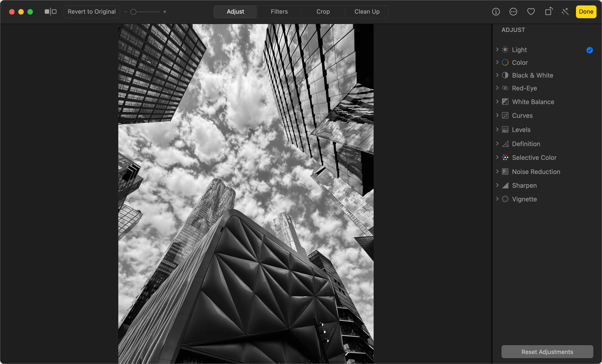Viewport: 602px width, 364px height.
Task: Click Revert to Original
Action: [x=92, y=11]
